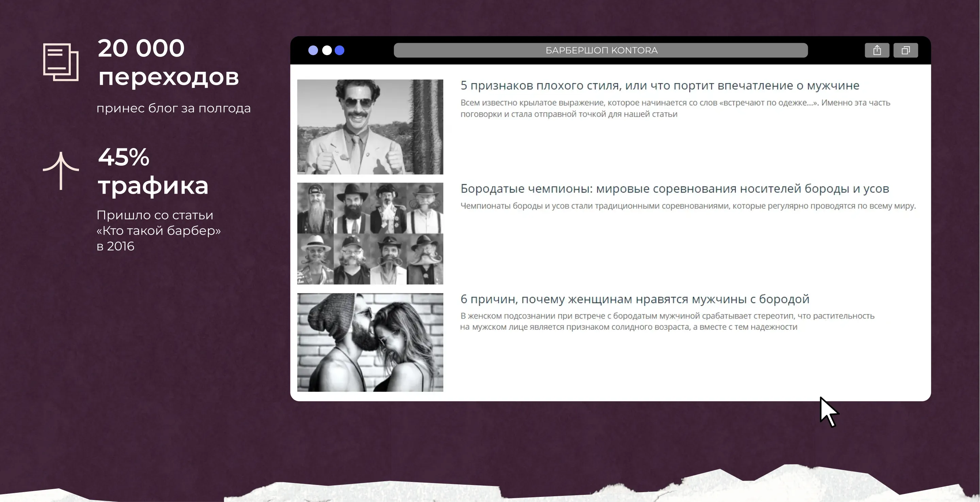
Task: Click the БАРБЕРШОП KONTORA address bar
Action: pyautogui.click(x=601, y=50)
